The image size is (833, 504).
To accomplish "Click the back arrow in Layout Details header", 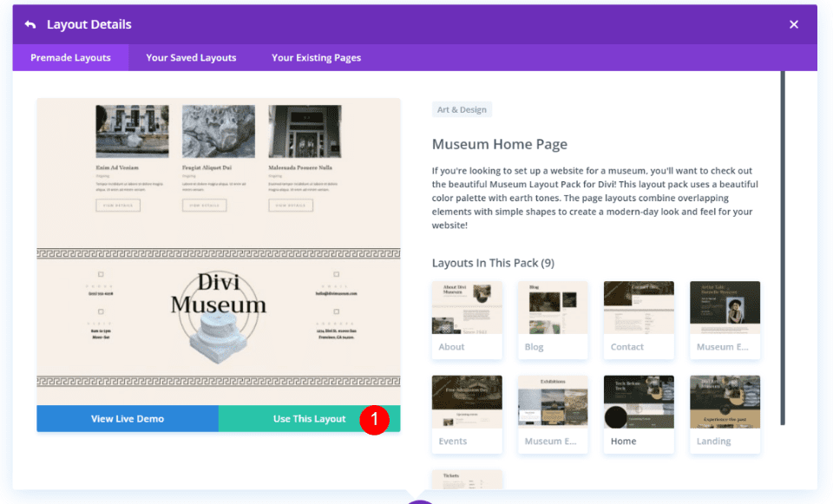I will [x=33, y=23].
